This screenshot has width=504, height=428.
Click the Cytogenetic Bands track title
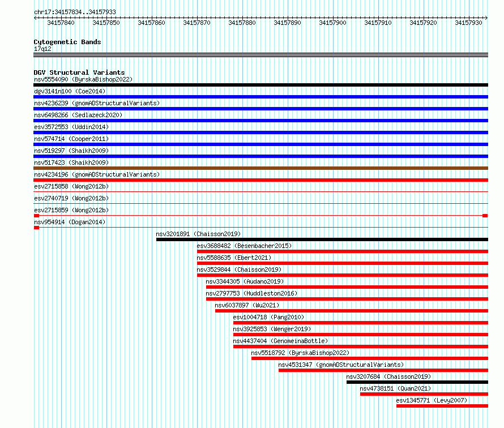tap(67, 42)
